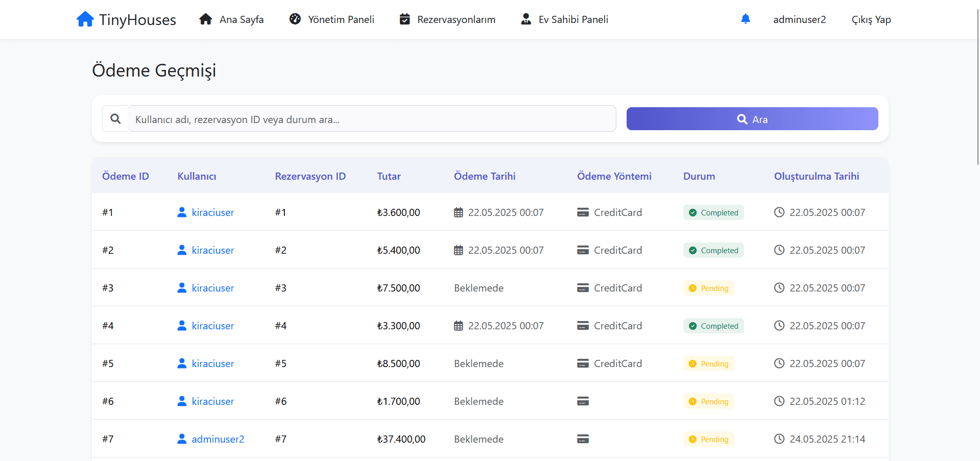Viewport: 980px width, 461px height.
Task: Click the credit card icon in row #7
Action: coord(583,439)
